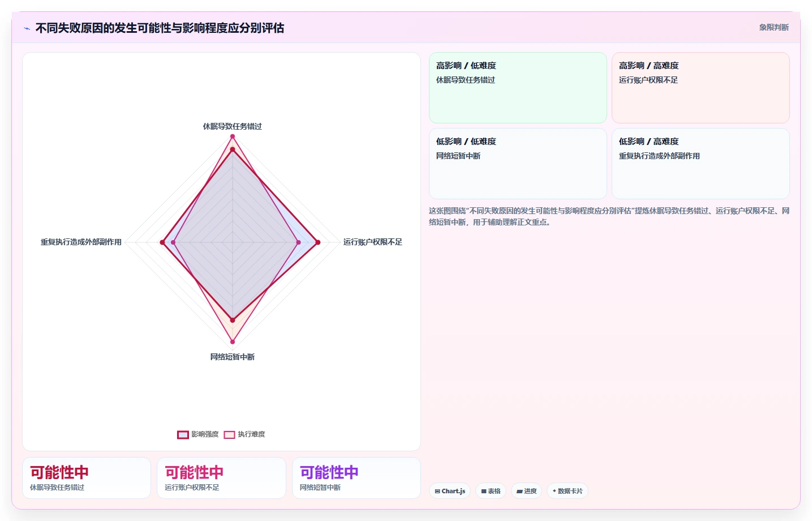Screen dimensions: 812x521
Task: Select the Chart.js tag chip
Action: click(450, 491)
